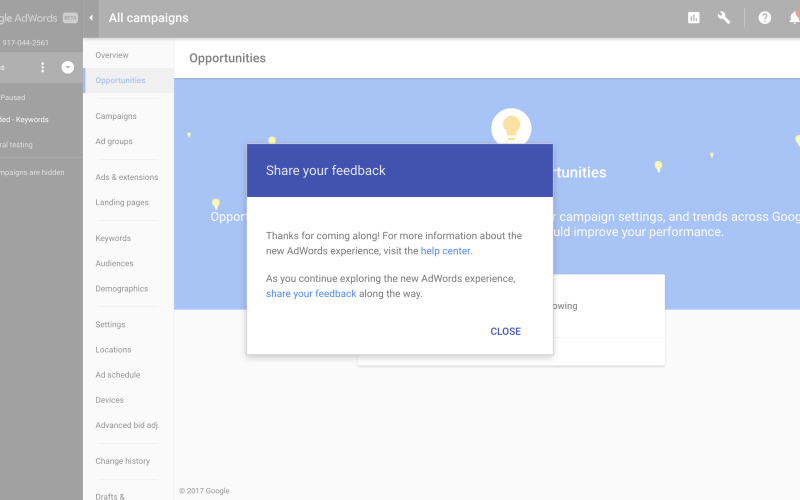Click the BETA badge

pyautogui.click(x=70, y=18)
